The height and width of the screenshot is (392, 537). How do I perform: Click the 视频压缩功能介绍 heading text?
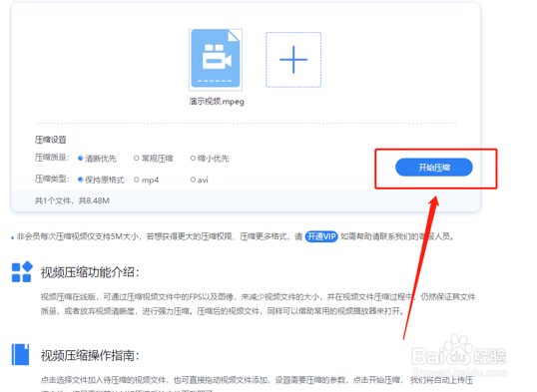point(90,272)
